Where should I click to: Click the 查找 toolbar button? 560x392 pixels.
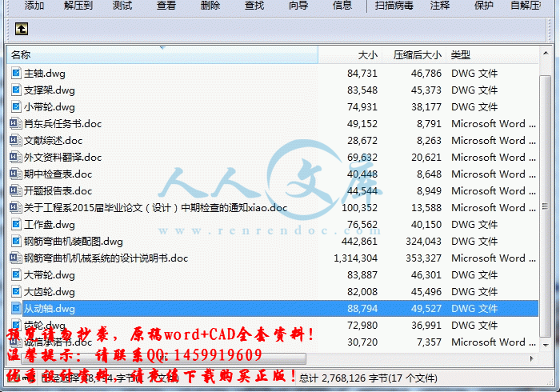[254, 6]
